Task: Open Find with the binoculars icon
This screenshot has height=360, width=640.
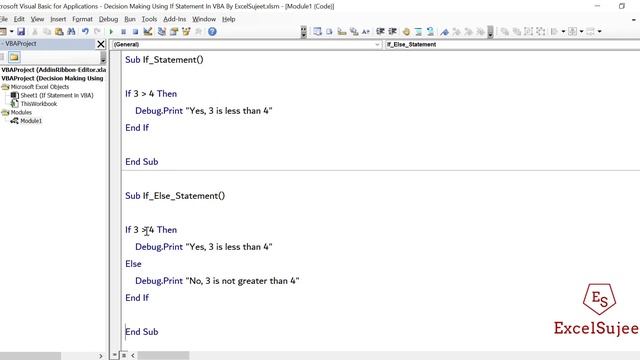Action: click(x=71, y=31)
